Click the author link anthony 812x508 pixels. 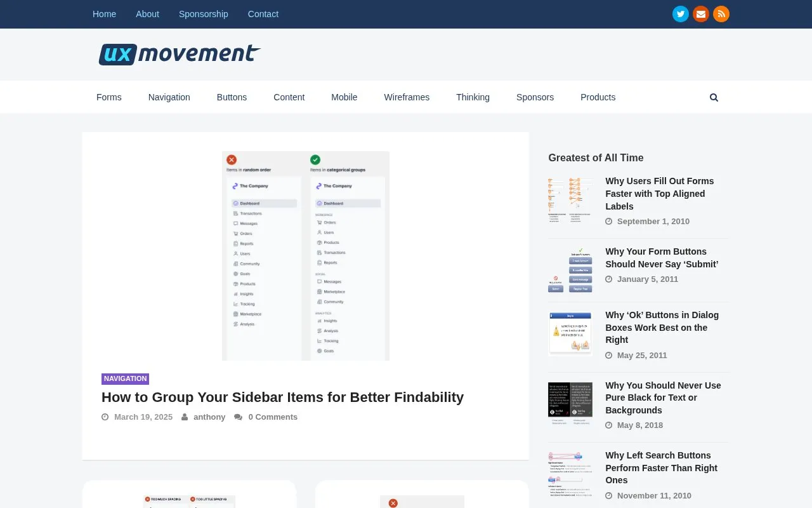pos(209,417)
